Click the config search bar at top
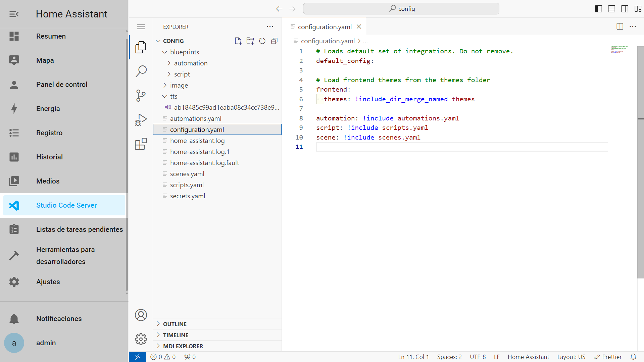 click(x=401, y=8)
